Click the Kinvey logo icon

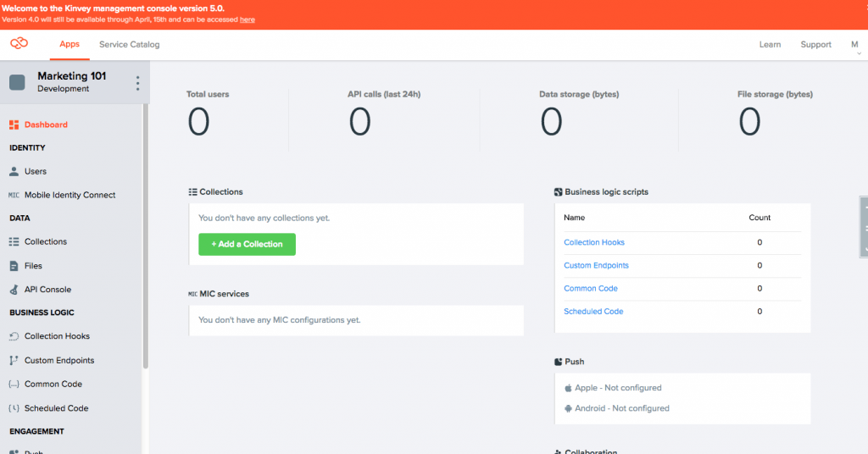[19, 44]
